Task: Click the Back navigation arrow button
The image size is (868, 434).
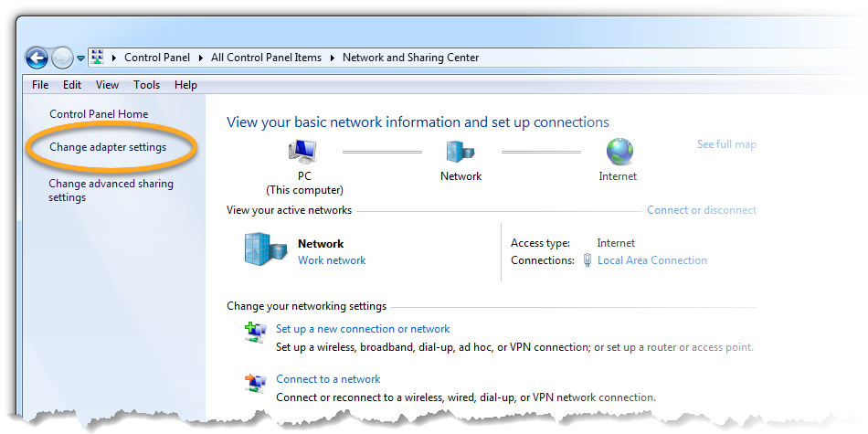Action: point(37,58)
